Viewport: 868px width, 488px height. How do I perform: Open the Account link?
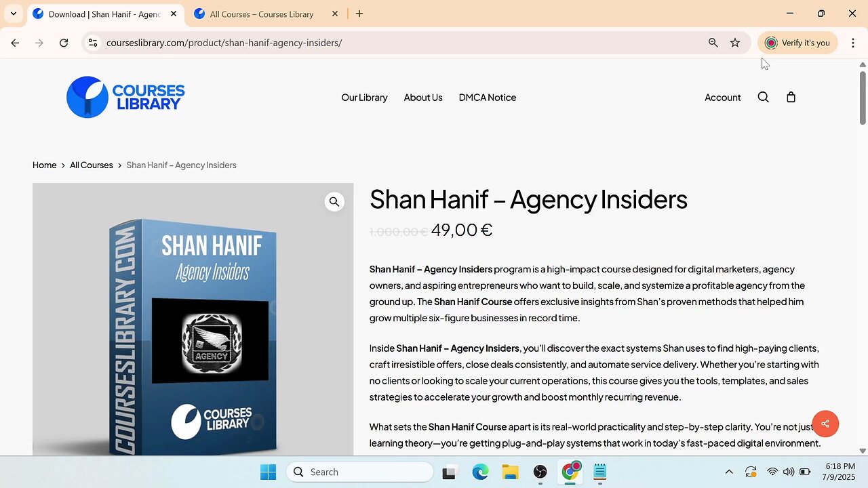tap(722, 98)
